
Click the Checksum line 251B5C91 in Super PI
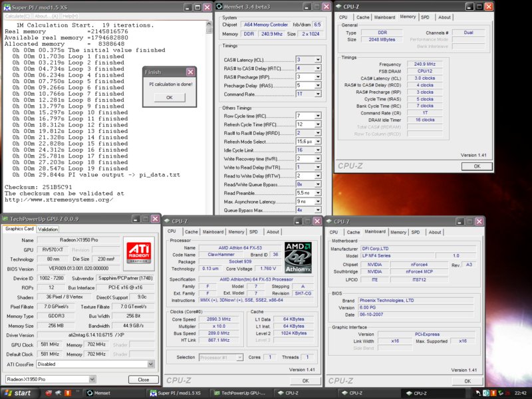pyautogui.click(x=38, y=187)
